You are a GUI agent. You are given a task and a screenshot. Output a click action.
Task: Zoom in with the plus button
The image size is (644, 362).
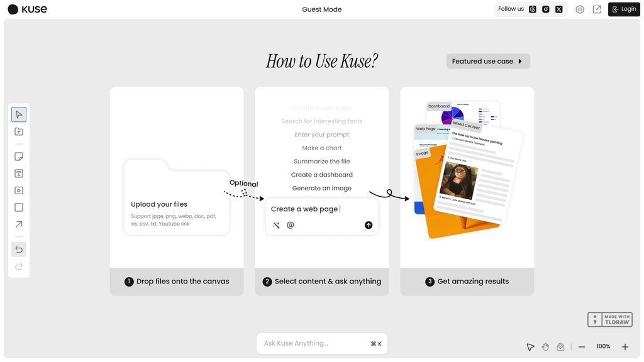point(625,347)
